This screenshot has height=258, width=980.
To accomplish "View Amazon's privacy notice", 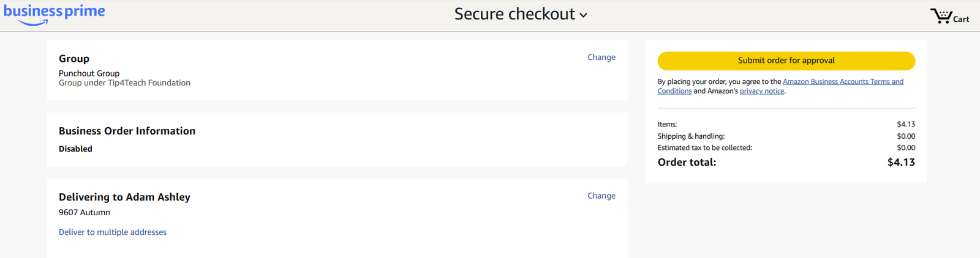I will coord(761,91).
